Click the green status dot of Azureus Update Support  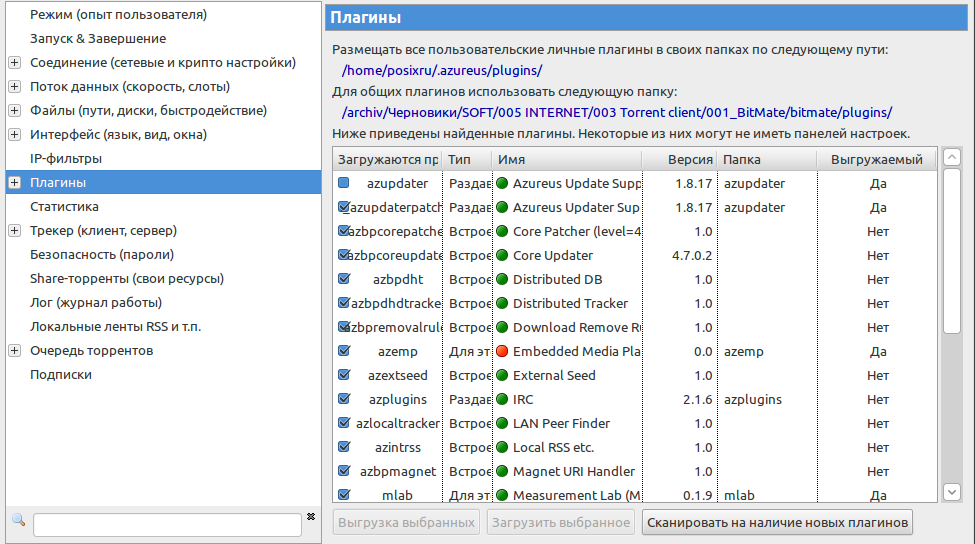click(502, 183)
